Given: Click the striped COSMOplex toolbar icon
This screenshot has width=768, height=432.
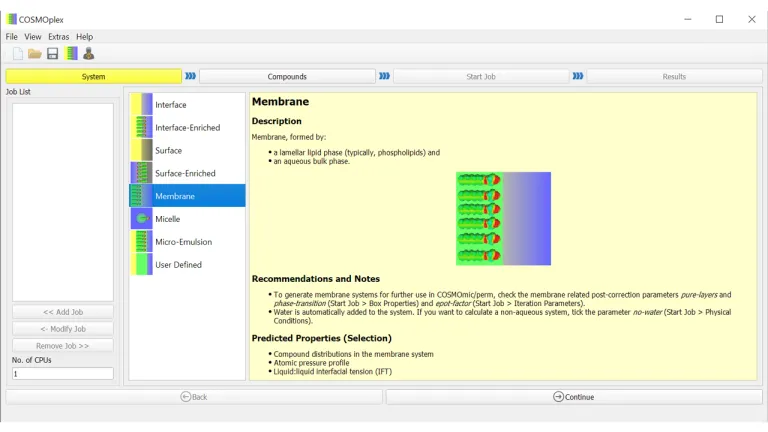Looking at the screenshot, I should [71, 53].
